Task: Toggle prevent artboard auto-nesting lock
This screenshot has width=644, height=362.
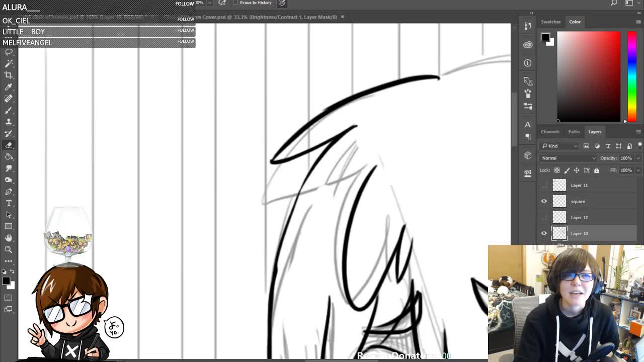Action: (x=587, y=170)
